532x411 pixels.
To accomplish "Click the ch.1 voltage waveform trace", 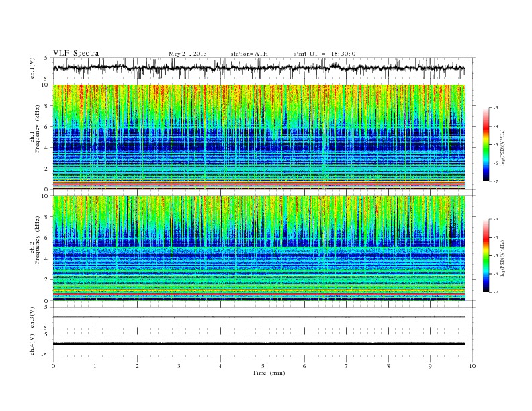I will click(259, 68).
